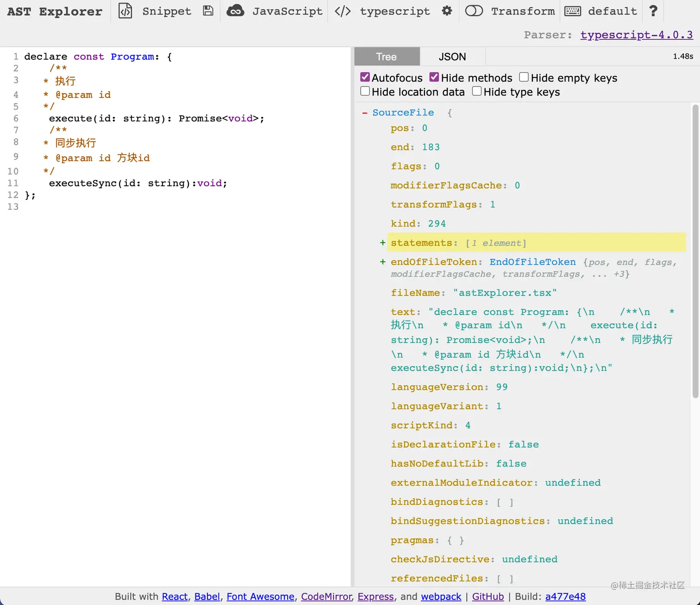Switch to the JSON tab

452,56
